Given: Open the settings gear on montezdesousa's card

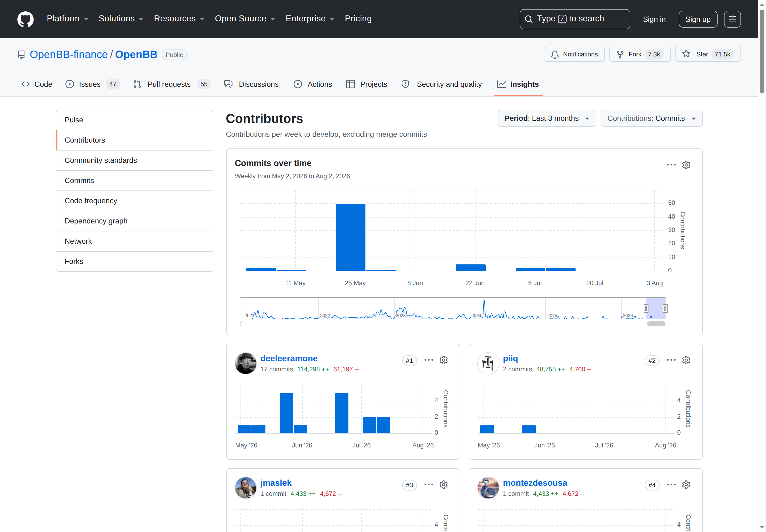Looking at the screenshot, I should 686,485.
